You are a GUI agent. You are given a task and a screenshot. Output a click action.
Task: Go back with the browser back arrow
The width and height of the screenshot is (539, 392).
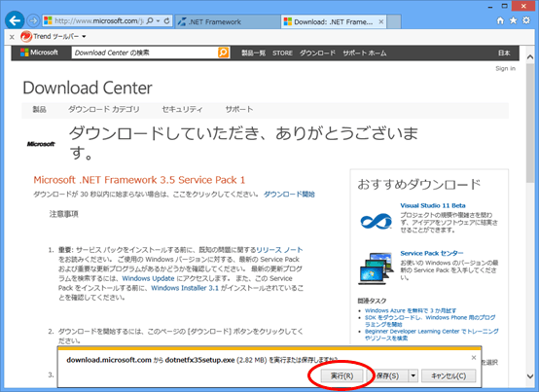coord(15,21)
